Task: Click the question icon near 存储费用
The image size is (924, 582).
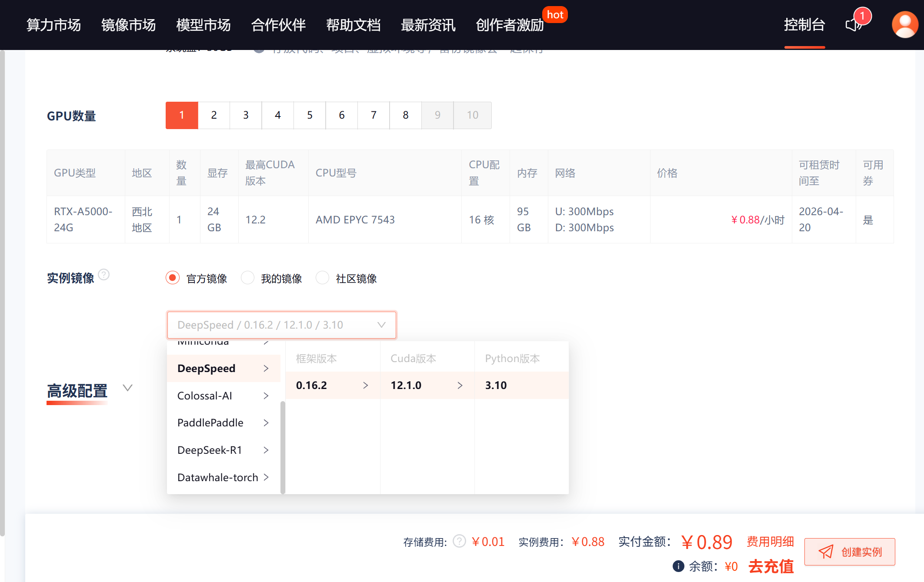Action: [x=459, y=541]
